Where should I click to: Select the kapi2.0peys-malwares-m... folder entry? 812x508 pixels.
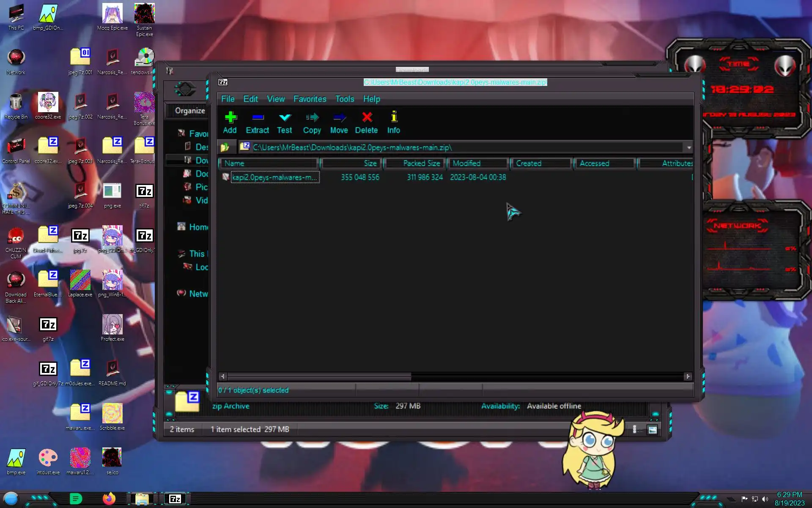[274, 177]
